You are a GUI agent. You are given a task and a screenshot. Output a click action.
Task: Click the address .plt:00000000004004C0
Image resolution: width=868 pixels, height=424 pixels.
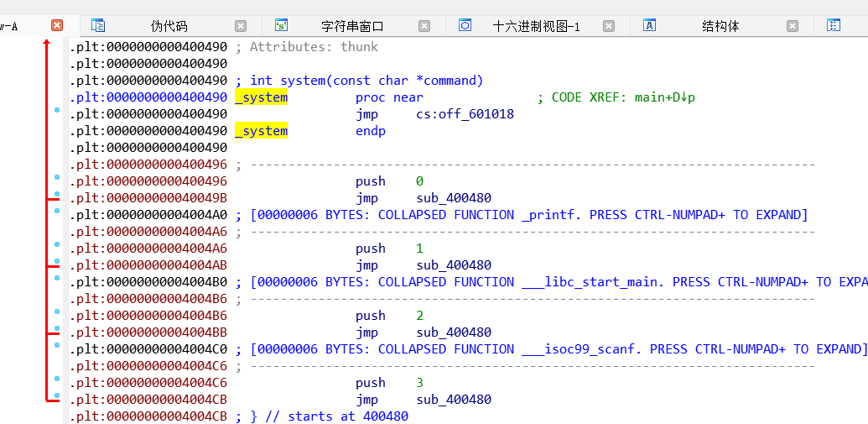pyautogui.click(x=148, y=349)
